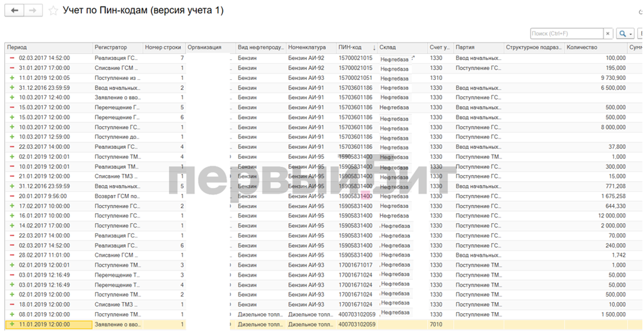Click the Количество column header
The width and height of the screenshot is (644, 331).
[596, 48]
